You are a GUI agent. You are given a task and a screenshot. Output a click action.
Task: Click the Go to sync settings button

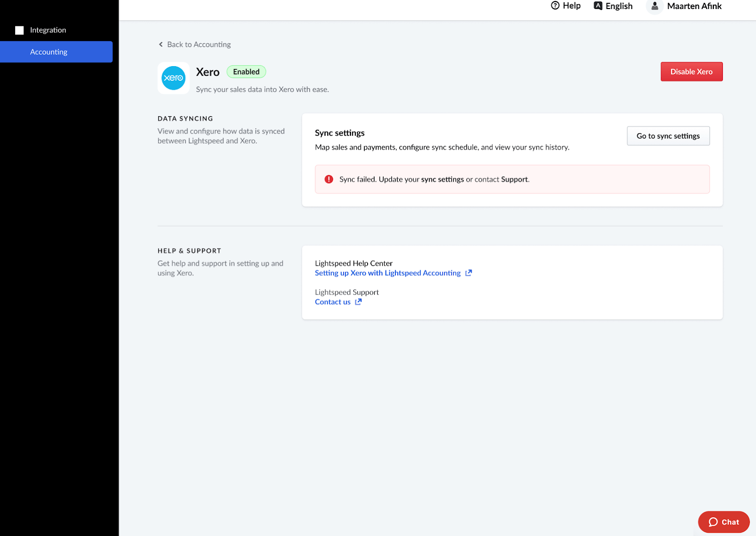668,136
